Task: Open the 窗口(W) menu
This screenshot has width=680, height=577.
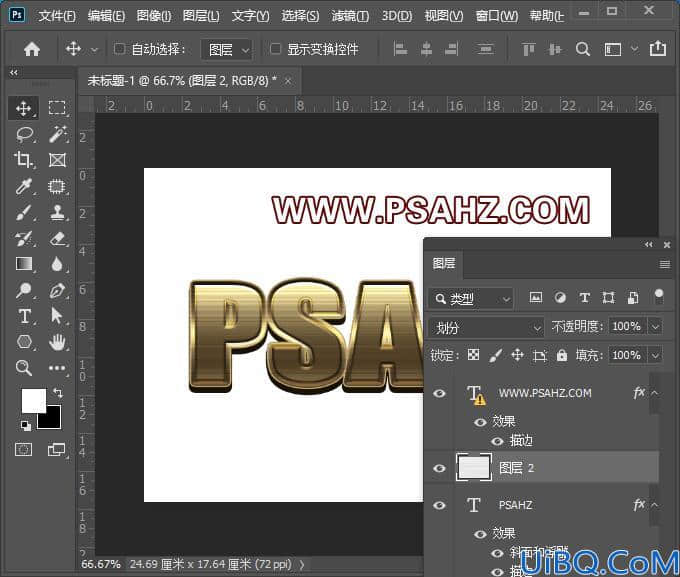Action: point(497,16)
